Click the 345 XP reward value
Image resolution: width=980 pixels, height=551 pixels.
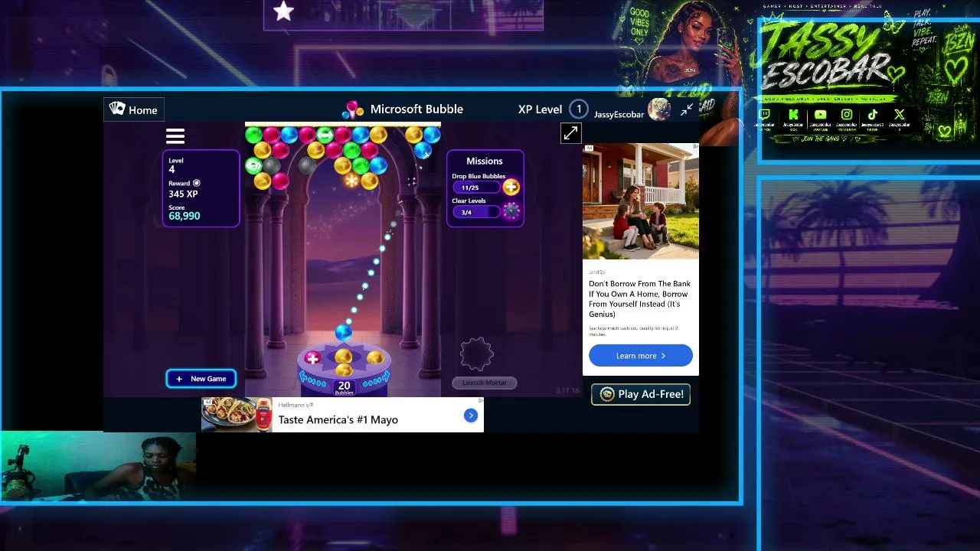(x=183, y=194)
